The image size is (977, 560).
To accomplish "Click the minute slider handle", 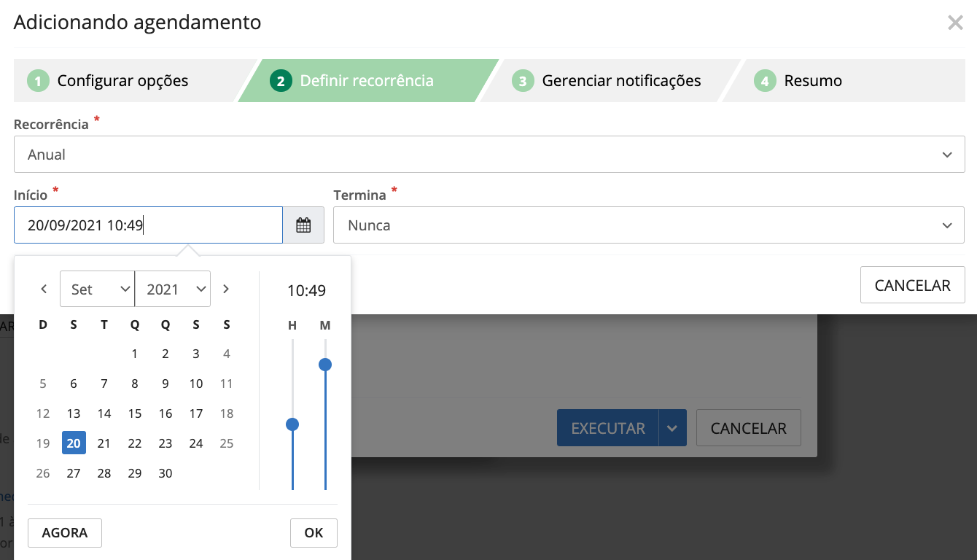I will pos(325,364).
